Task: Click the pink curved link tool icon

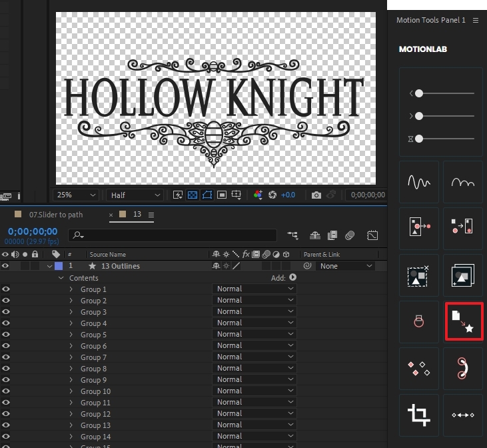Action: (x=463, y=369)
